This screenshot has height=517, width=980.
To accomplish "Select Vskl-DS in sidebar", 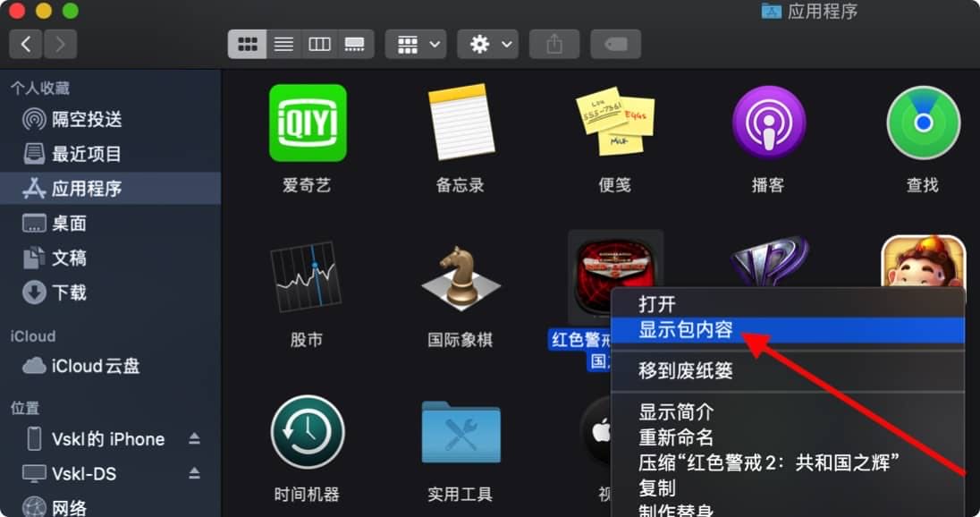I will (x=110, y=474).
